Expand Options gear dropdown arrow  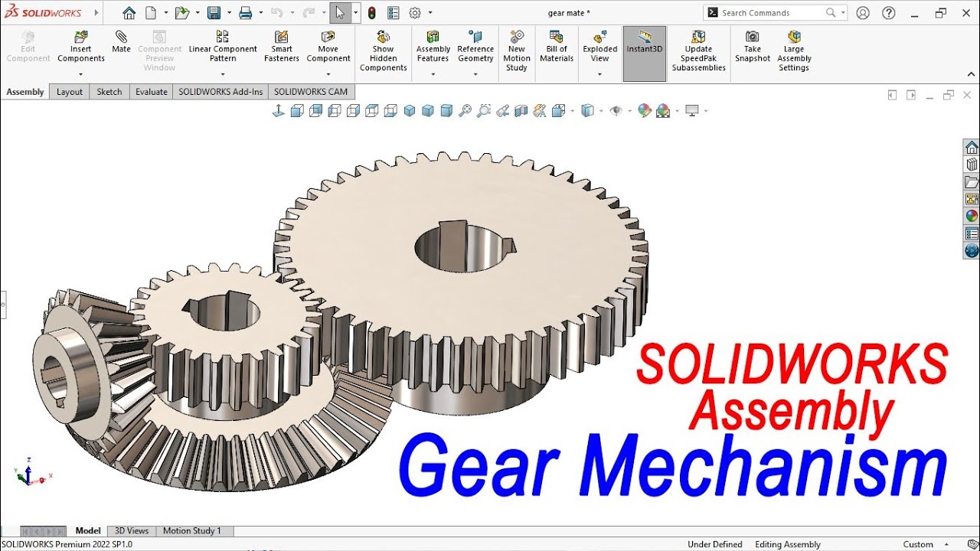pos(430,13)
